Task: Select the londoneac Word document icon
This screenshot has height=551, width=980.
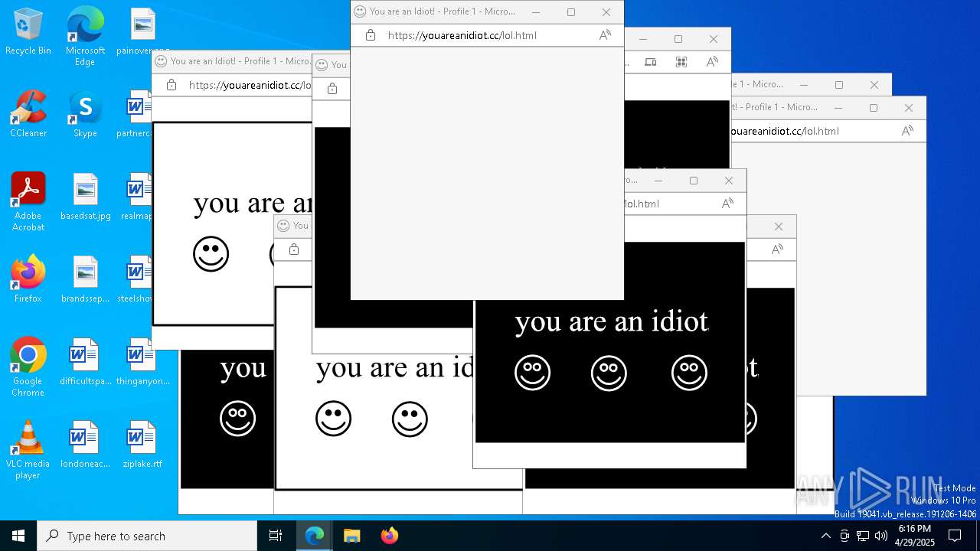Action: tap(85, 445)
